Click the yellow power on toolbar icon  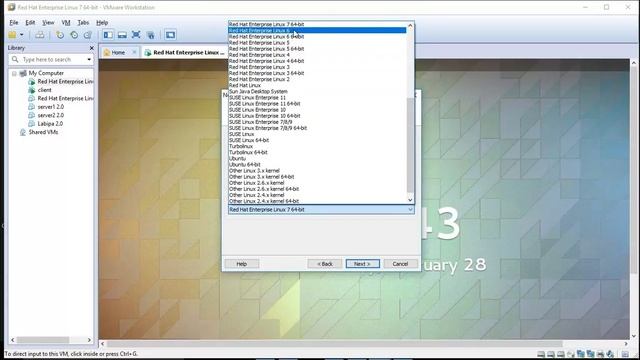click(x=12, y=35)
